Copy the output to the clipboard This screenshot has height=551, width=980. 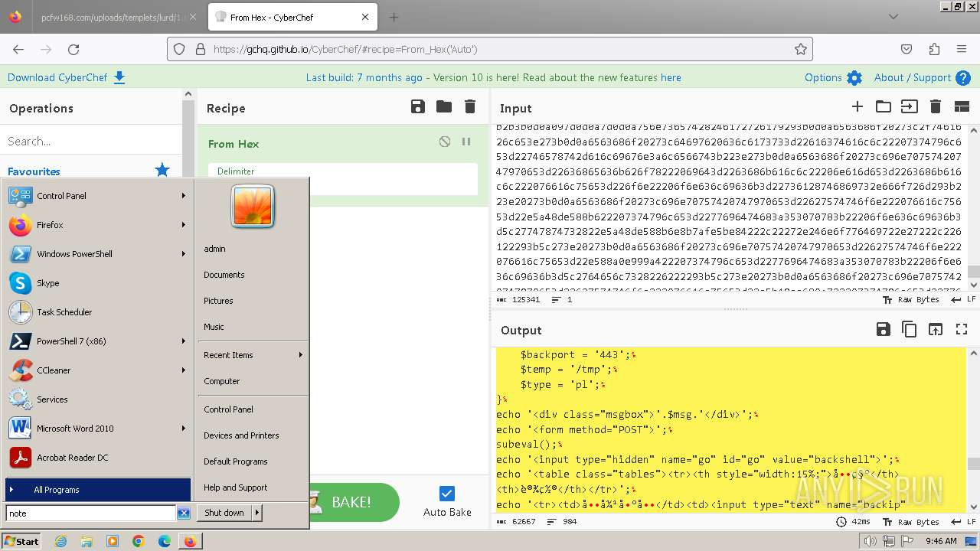910,329
